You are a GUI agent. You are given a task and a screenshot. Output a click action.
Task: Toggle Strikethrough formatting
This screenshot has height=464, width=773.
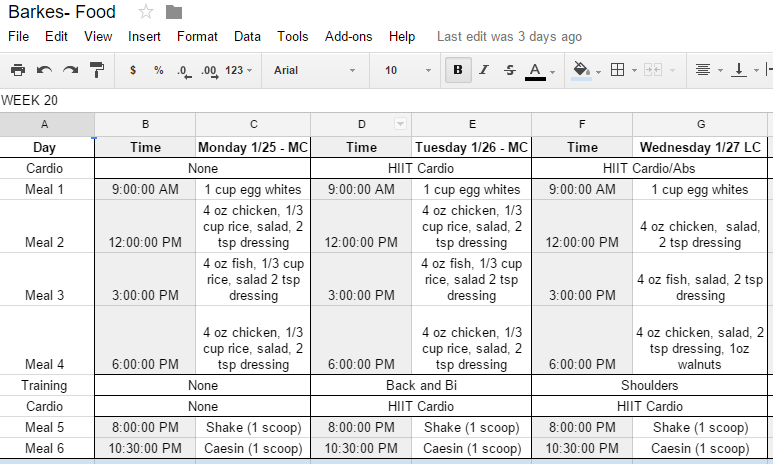[510, 70]
